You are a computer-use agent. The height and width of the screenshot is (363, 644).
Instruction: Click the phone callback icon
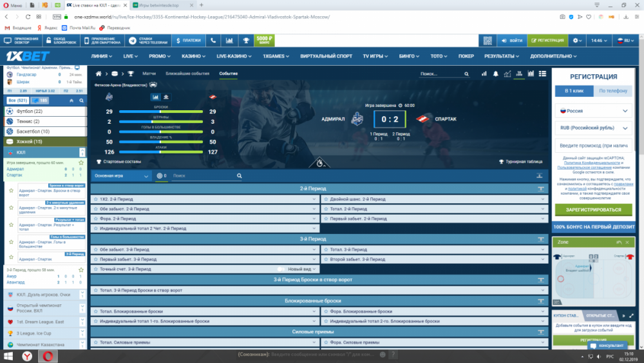pyautogui.click(x=213, y=41)
